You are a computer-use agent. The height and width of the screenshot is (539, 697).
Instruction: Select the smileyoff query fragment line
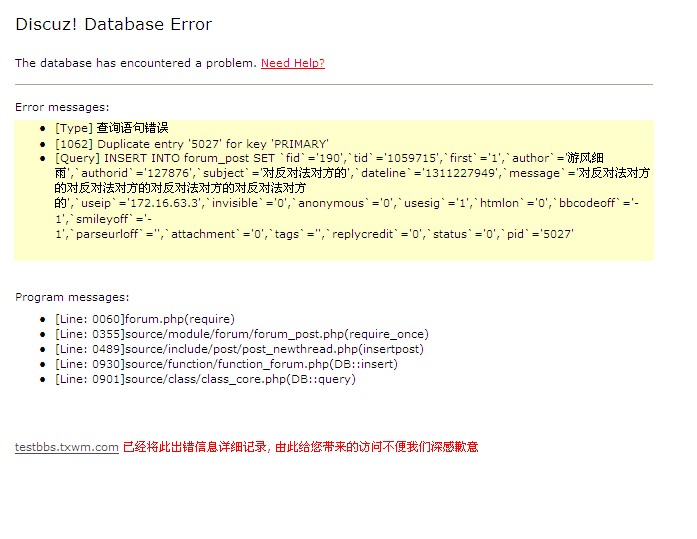coord(103,219)
